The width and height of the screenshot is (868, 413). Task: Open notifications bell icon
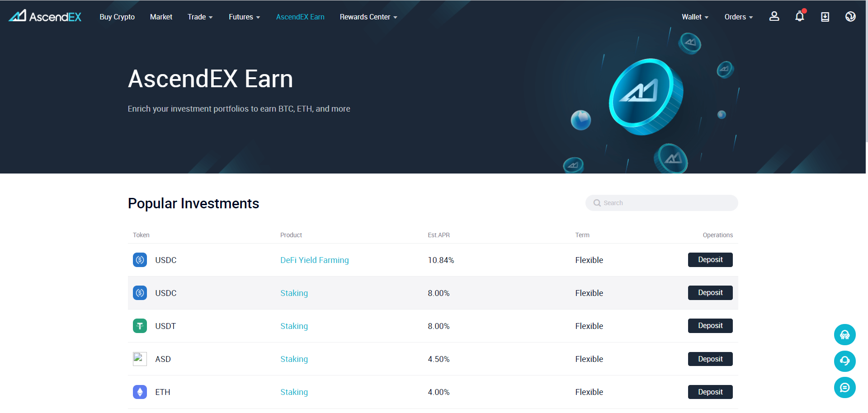tap(799, 17)
